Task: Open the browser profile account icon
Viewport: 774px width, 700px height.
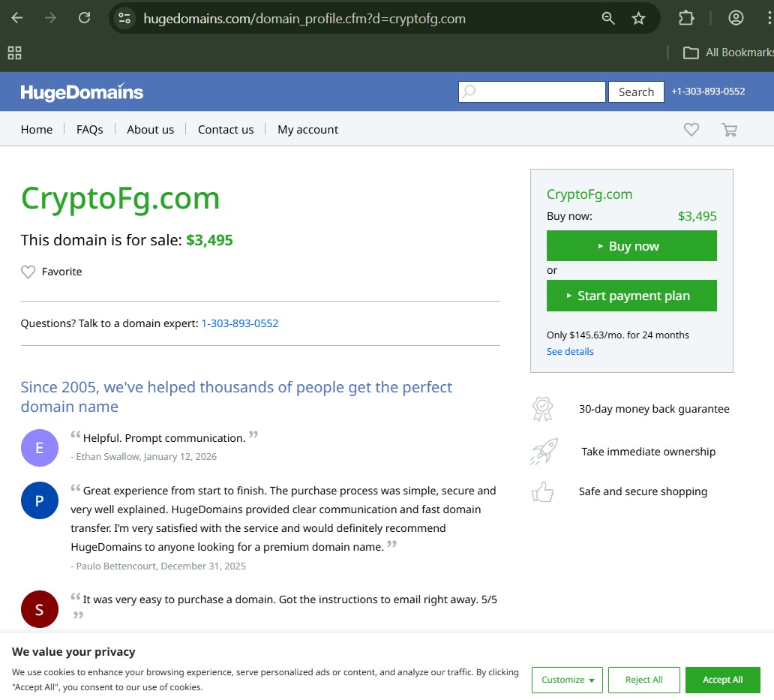Action: [736, 17]
